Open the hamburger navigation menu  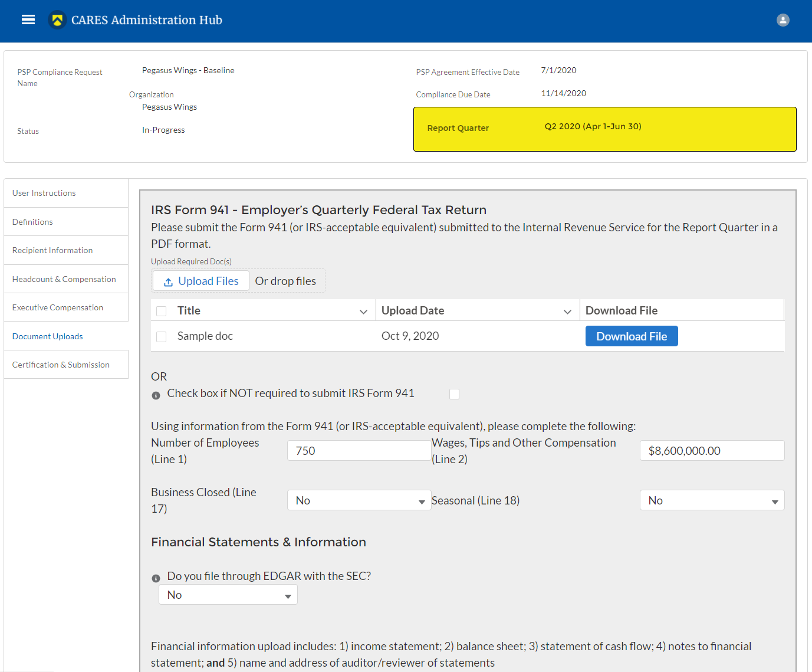pos(28,20)
